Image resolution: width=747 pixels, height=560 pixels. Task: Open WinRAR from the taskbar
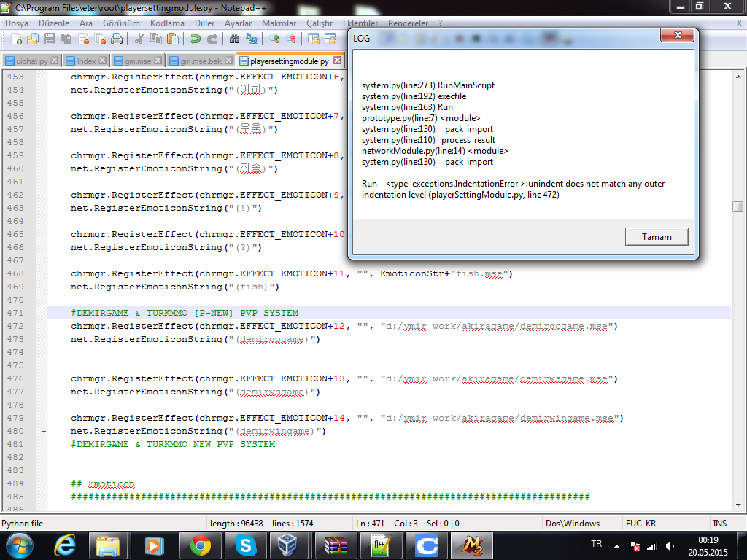click(336, 545)
